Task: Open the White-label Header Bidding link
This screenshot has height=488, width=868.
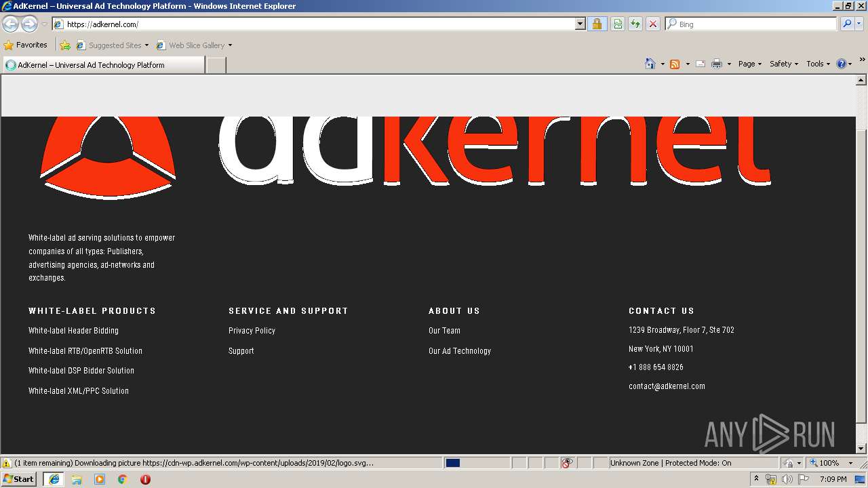Action: coord(73,331)
